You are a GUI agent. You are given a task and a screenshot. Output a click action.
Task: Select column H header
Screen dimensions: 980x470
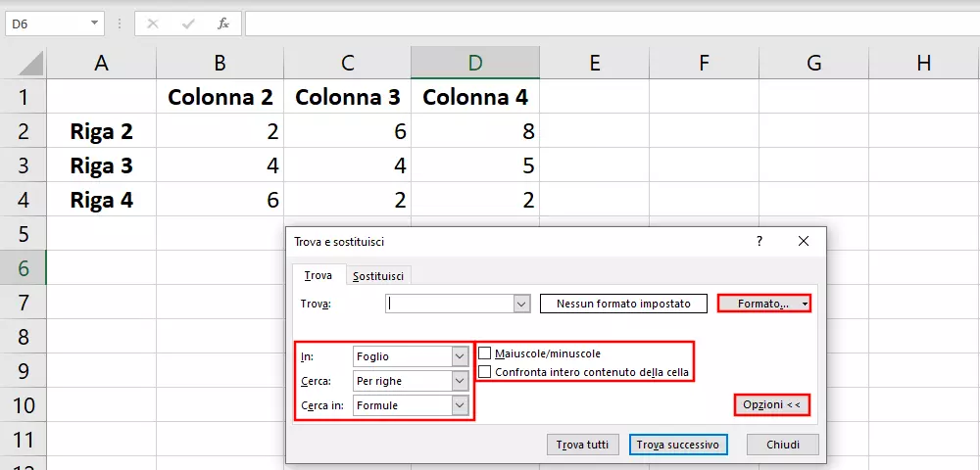click(924, 63)
